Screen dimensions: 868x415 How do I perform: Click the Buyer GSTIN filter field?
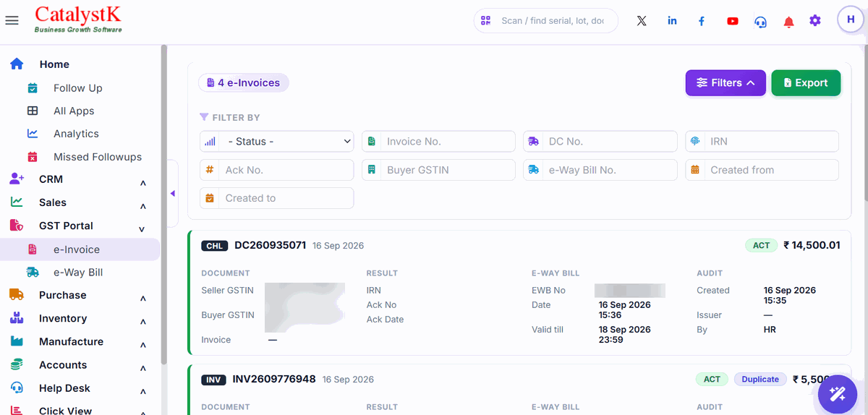click(438, 170)
